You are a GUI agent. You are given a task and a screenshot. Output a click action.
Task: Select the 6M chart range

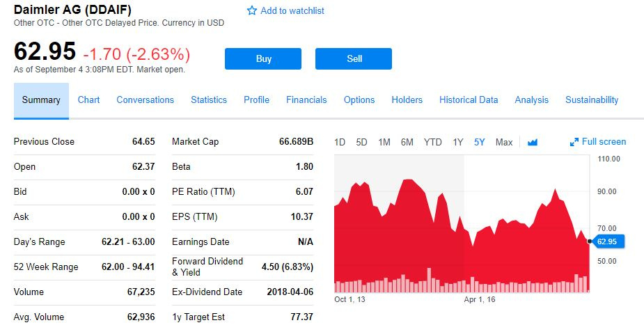(407, 142)
